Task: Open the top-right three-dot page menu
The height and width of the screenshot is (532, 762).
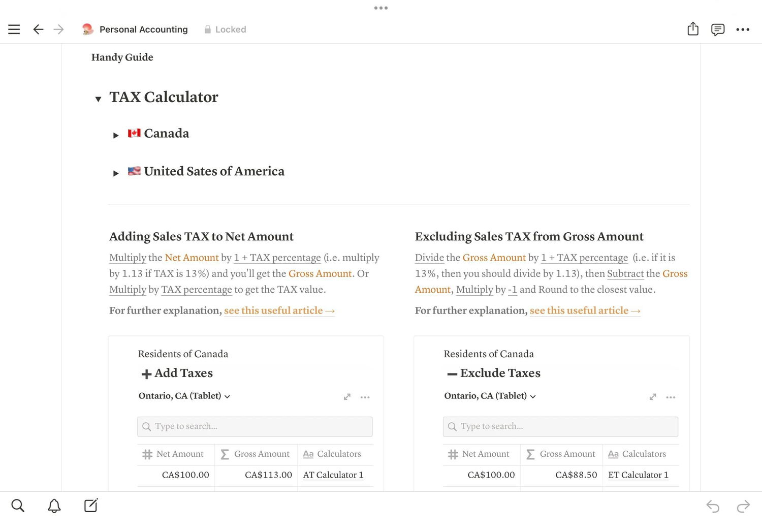Action: tap(743, 29)
